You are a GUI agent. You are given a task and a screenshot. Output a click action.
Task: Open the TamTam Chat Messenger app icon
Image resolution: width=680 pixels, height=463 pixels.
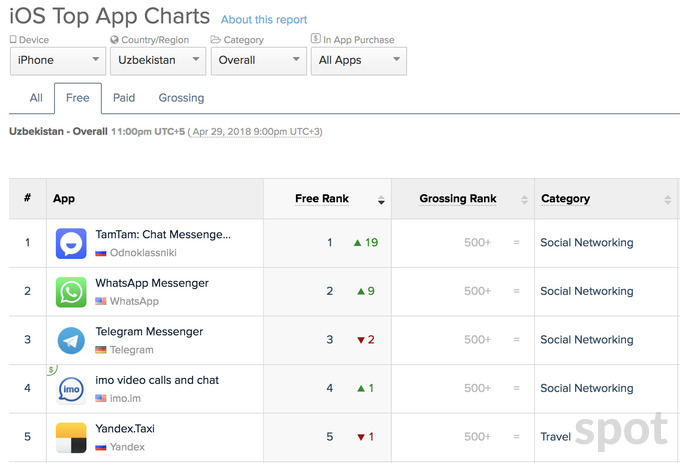(x=71, y=243)
